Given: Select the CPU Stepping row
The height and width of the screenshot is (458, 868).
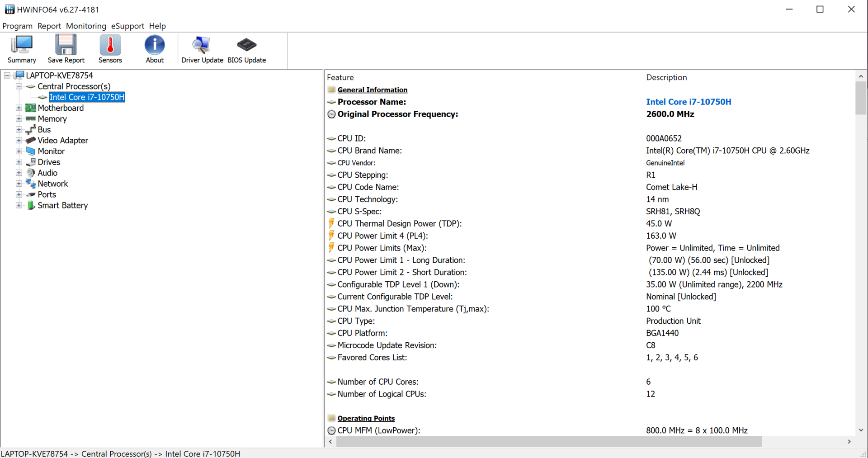Looking at the screenshot, I should pos(590,175).
